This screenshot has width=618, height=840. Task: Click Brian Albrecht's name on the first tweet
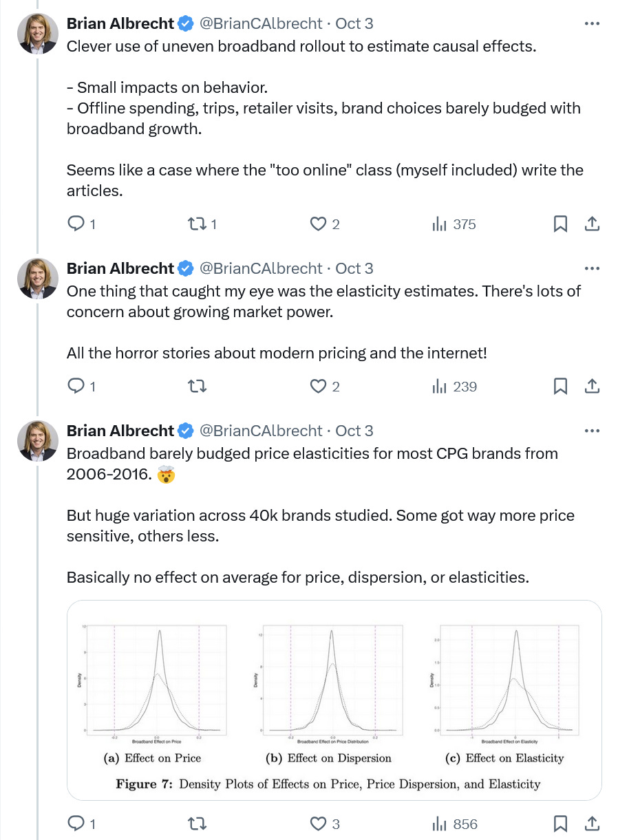(x=120, y=23)
